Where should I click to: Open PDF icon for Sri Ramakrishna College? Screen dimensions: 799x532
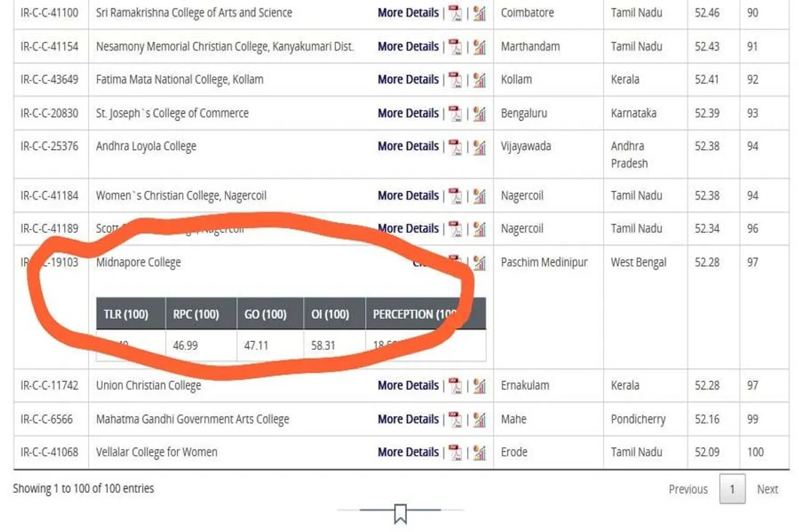[x=456, y=13]
